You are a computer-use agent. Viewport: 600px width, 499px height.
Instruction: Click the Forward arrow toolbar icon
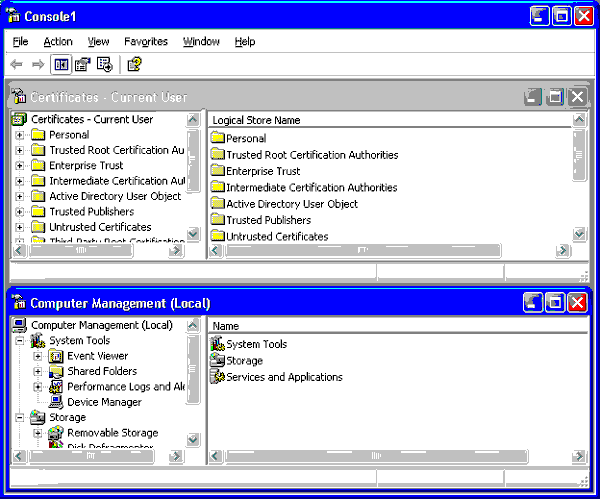click(38, 64)
